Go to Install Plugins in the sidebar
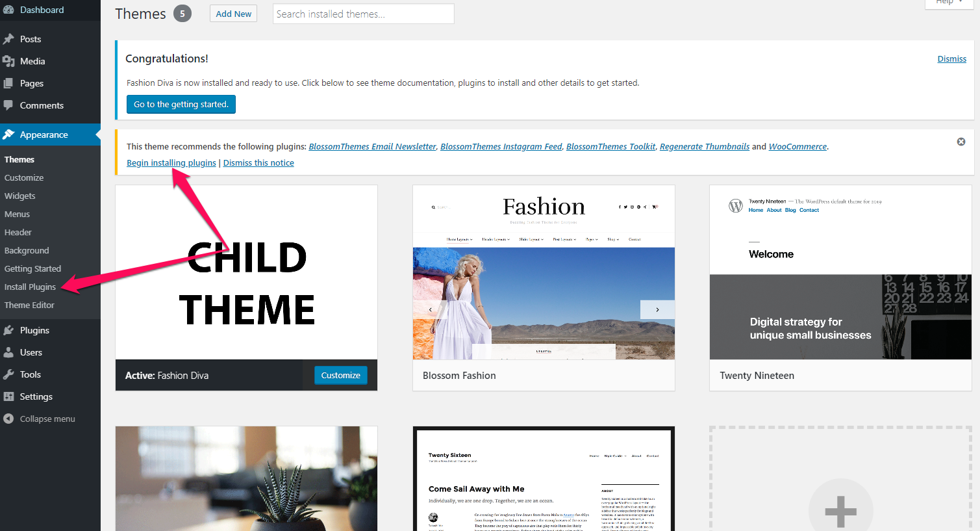 pos(30,287)
